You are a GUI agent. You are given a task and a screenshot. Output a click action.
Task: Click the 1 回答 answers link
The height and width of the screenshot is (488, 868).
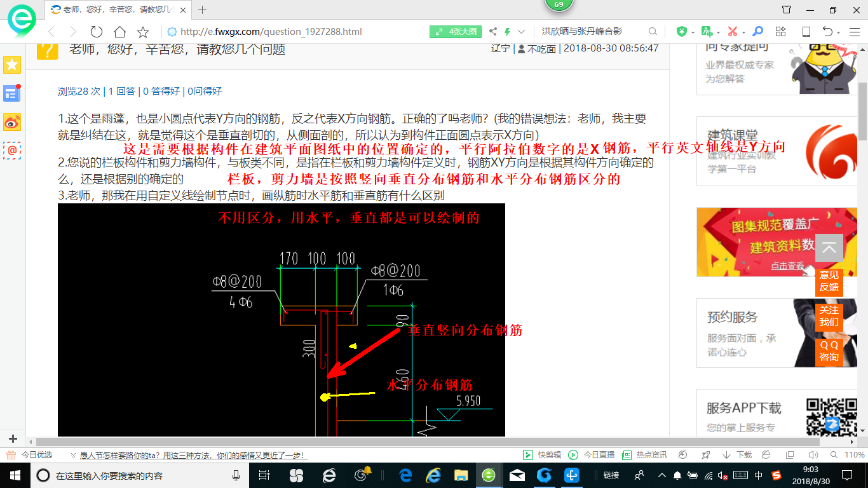pyautogui.click(x=122, y=91)
